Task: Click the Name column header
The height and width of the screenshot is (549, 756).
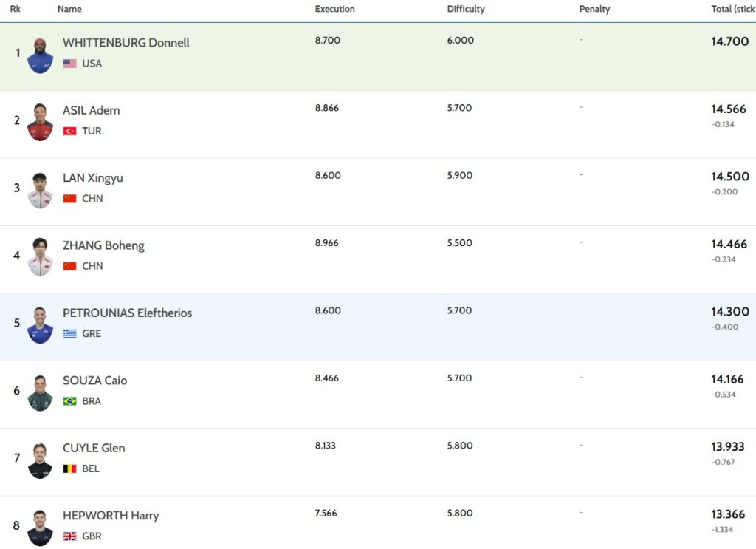Action: [69, 10]
